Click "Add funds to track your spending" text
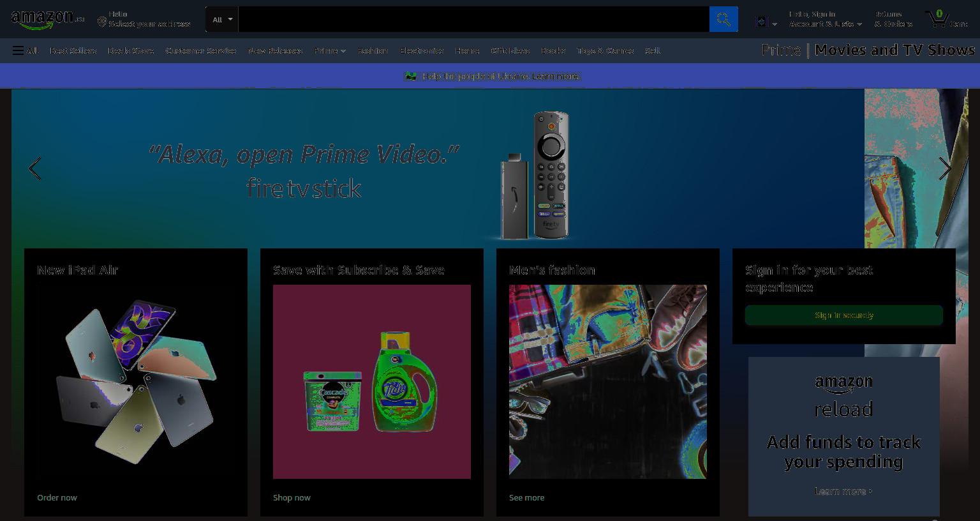Viewport: 980px width, 521px height. (843, 451)
